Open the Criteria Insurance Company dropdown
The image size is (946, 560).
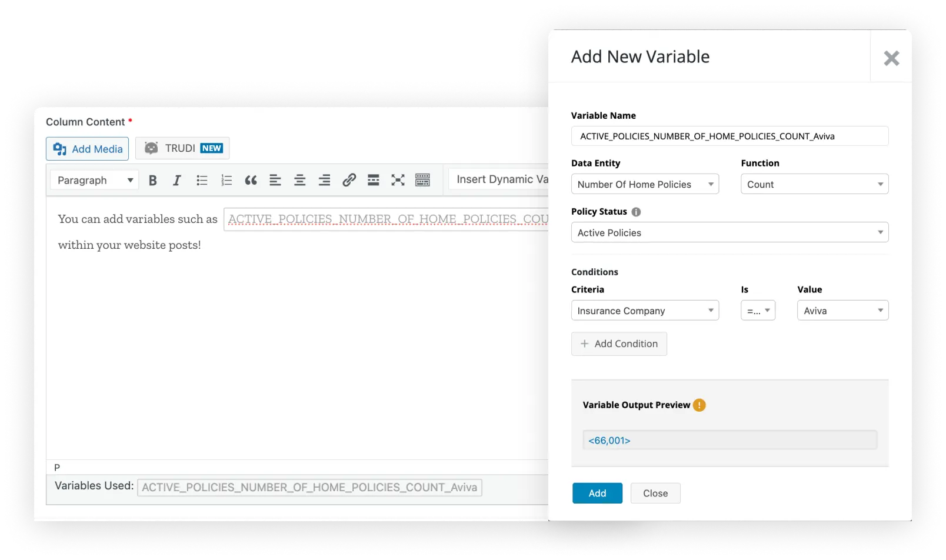click(x=645, y=311)
